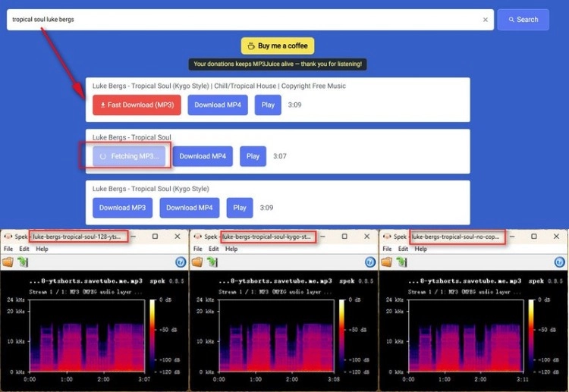
Task: Open the Buy me a coffee link
Action: click(x=278, y=45)
